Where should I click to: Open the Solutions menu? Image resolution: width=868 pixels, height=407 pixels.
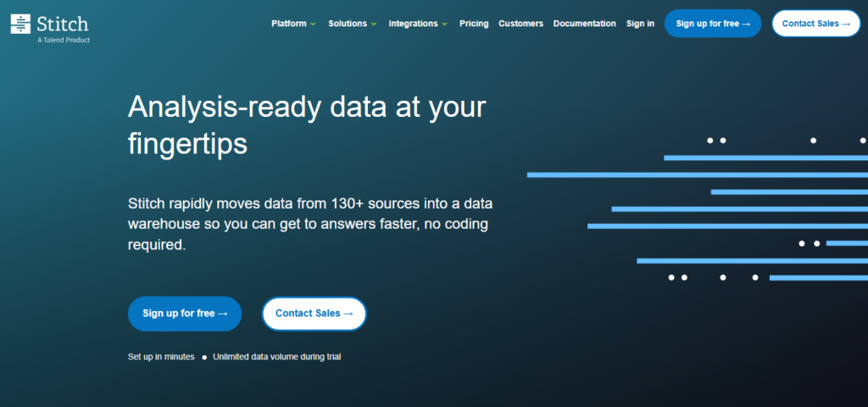tap(348, 24)
